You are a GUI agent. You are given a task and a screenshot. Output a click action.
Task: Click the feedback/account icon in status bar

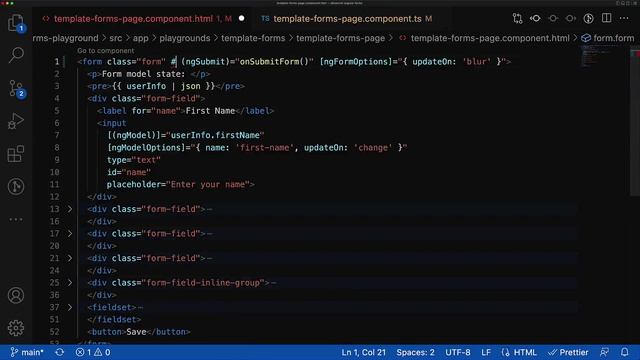click(604, 352)
